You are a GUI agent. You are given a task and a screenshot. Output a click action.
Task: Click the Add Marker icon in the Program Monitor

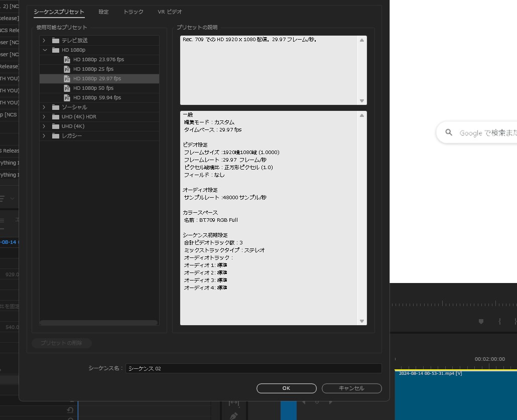tap(481, 322)
